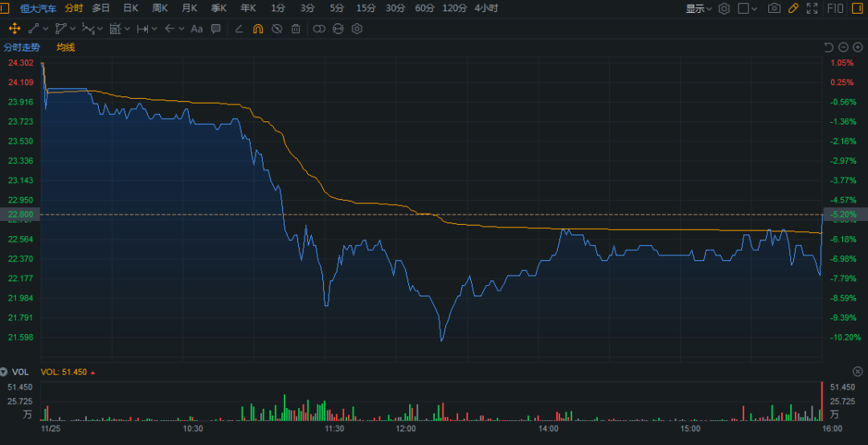Open the F10 company info

coord(834,8)
